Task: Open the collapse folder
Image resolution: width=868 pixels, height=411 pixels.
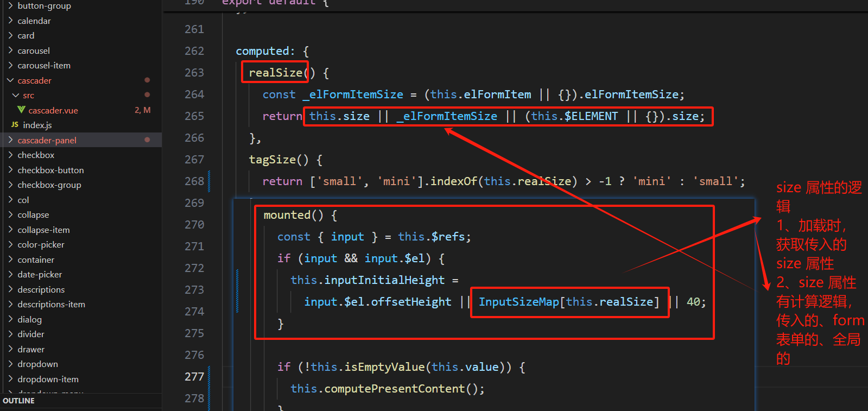Action: [33, 214]
